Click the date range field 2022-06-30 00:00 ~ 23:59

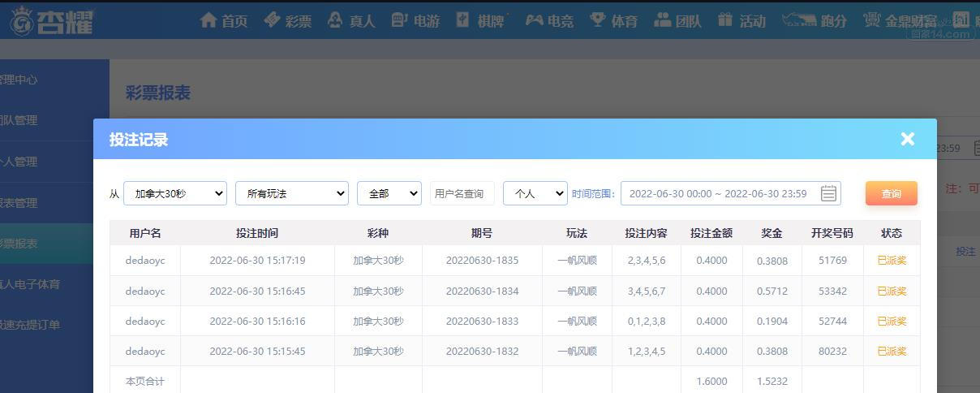pyautogui.click(x=731, y=193)
